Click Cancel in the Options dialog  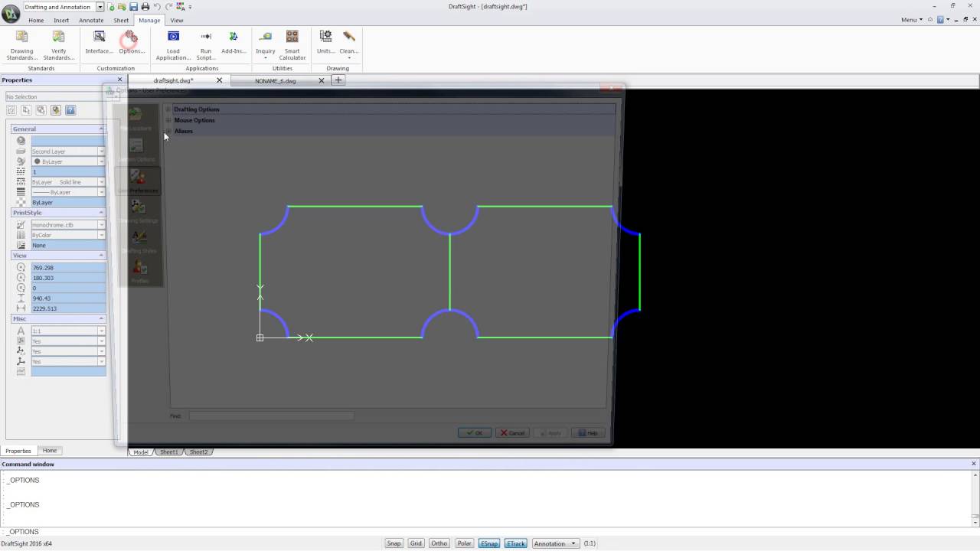pos(512,433)
